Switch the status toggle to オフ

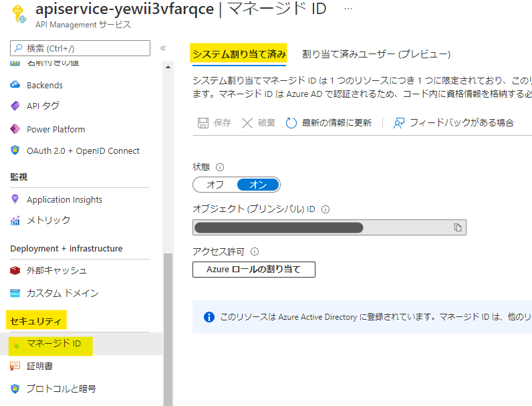215,185
